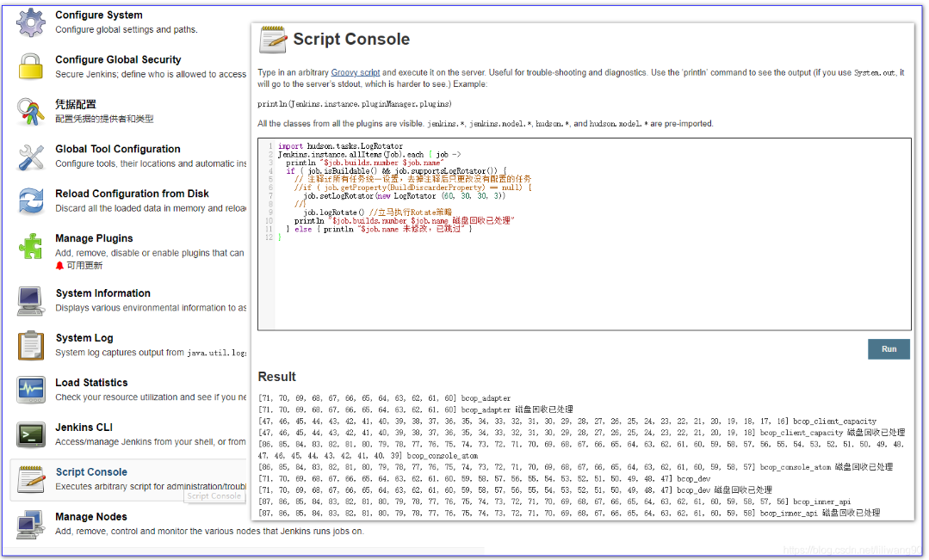Click the Manage Plugins puzzle piece icon
This screenshot has width=929, height=560.
tap(31, 246)
